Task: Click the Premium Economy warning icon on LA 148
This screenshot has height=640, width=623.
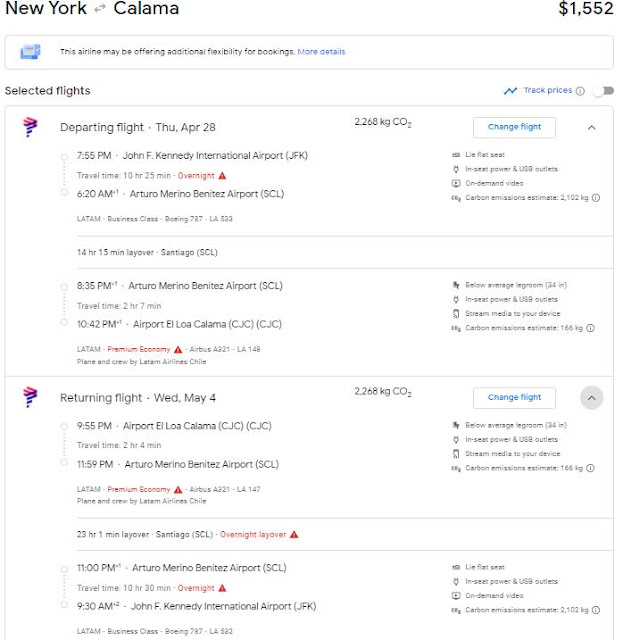Action: [x=178, y=349]
